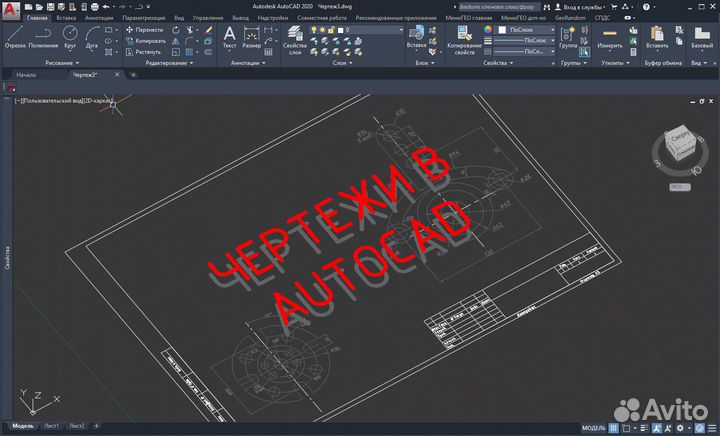Image resolution: width=720 pixels, height=436 pixels.
Task: Toggle annotation visibility in status bar
Action: pyautogui.click(x=657, y=428)
